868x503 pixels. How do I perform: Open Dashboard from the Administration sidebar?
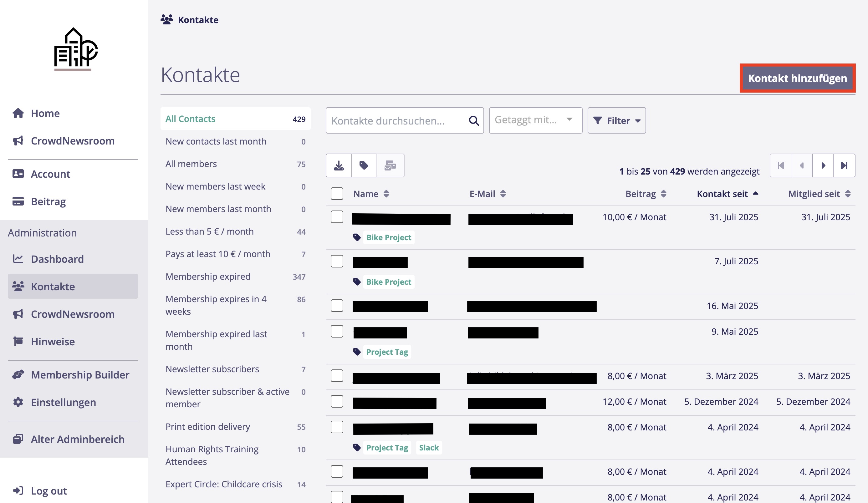click(x=57, y=259)
